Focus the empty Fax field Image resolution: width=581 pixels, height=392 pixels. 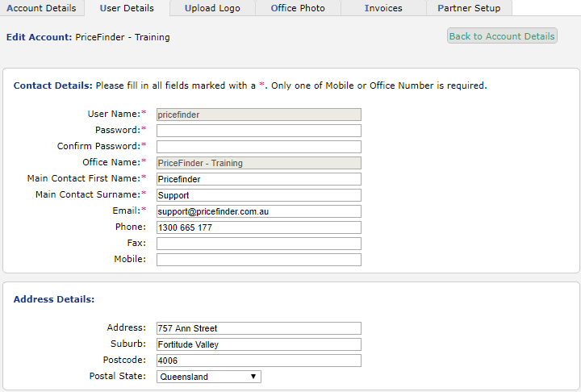tap(259, 244)
